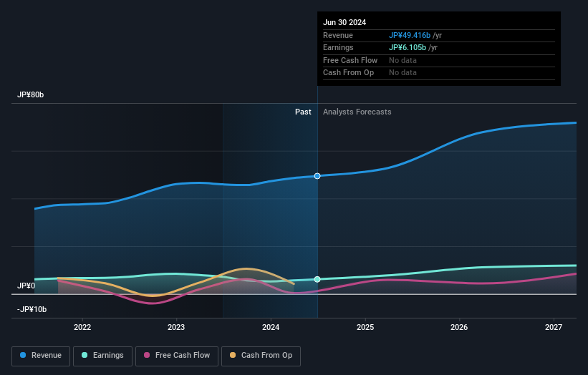This screenshot has height=375, width=588.
Task: Click the Free Cash Flow row in tooltip
Action: (x=439, y=60)
